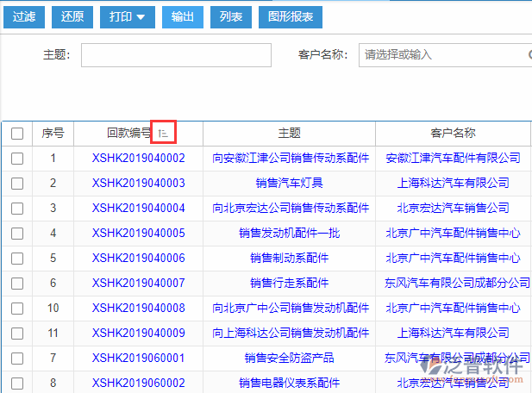Open the 销售发动机配件一批 subject link
This screenshot has height=393, width=532.
pyautogui.click(x=290, y=234)
